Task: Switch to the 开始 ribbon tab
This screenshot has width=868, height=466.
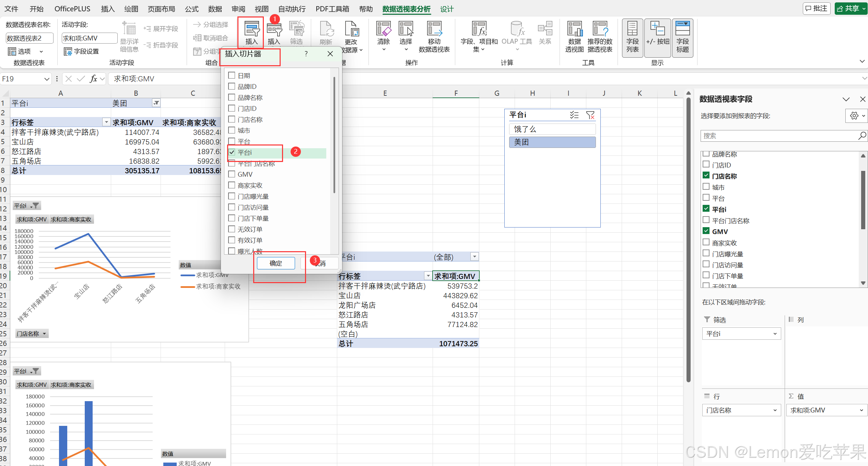Action: pyautogui.click(x=36, y=9)
